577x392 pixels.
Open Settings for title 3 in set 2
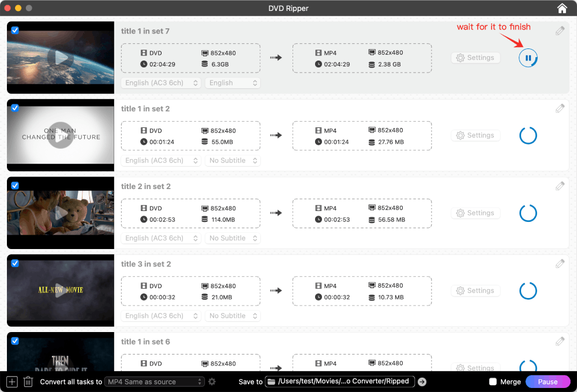[x=475, y=291]
